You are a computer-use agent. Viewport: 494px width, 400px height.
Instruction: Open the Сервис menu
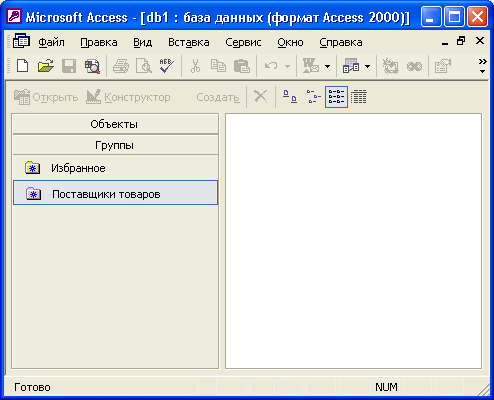[x=243, y=43]
